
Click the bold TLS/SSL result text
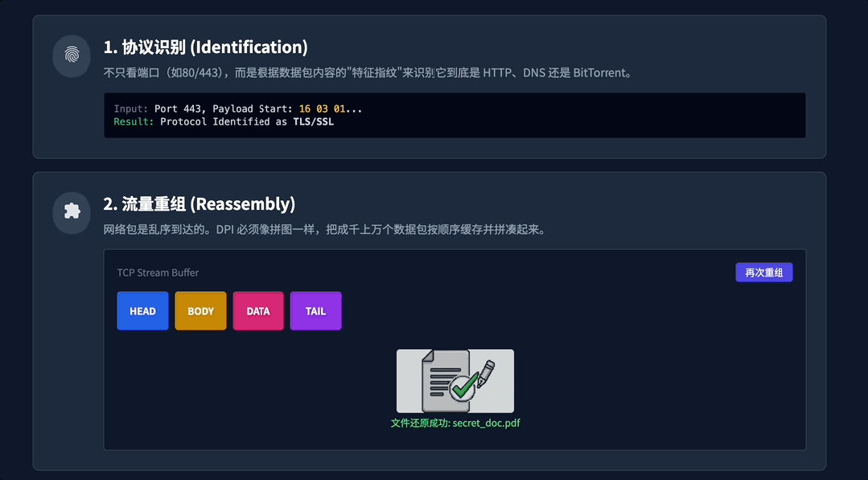(x=313, y=122)
